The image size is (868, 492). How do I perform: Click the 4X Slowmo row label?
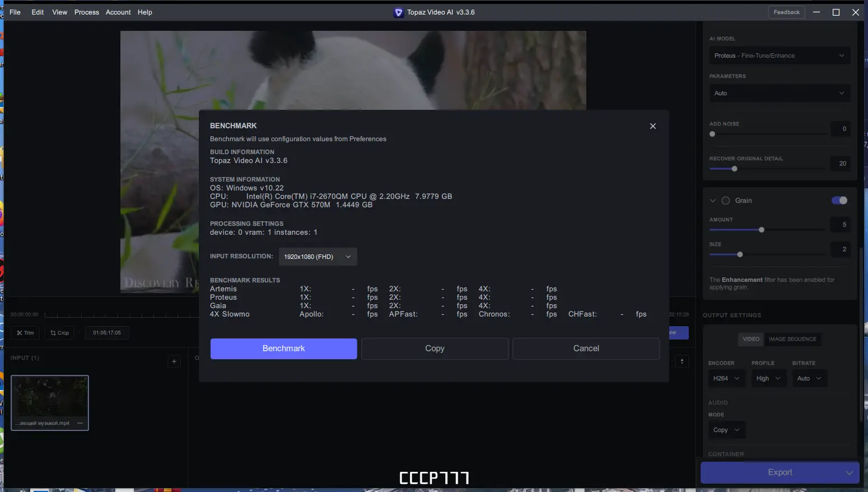tap(230, 314)
